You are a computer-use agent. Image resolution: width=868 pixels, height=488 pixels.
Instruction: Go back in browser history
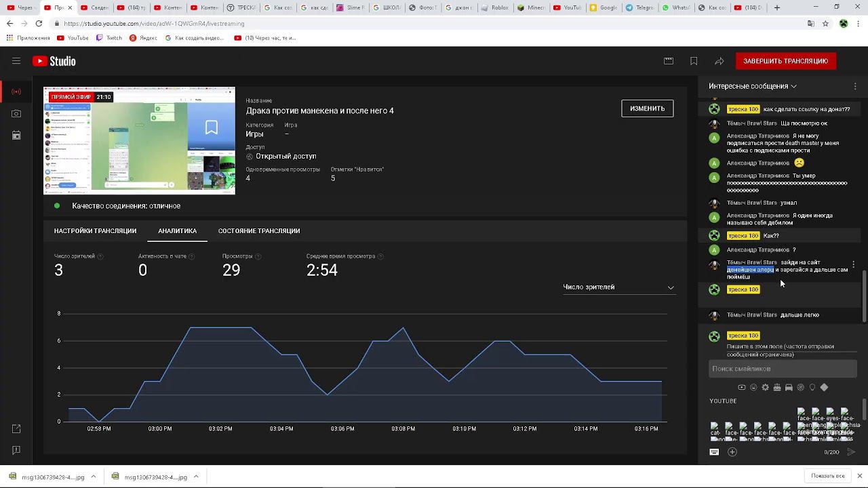click(x=9, y=23)
